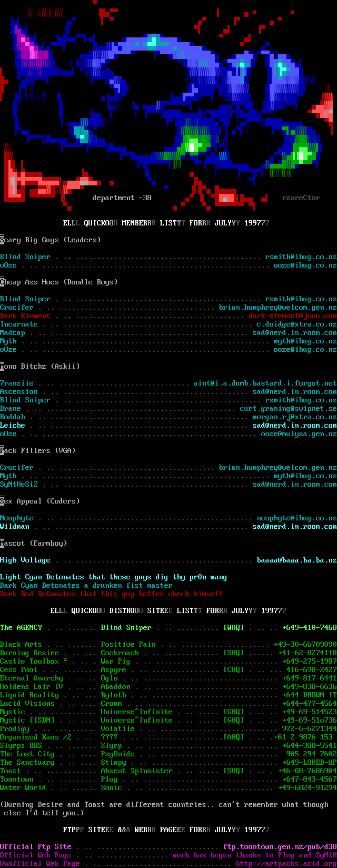
Task: Select the ooze@mulysa.gen.nz email address
Action: pos(299,434)
